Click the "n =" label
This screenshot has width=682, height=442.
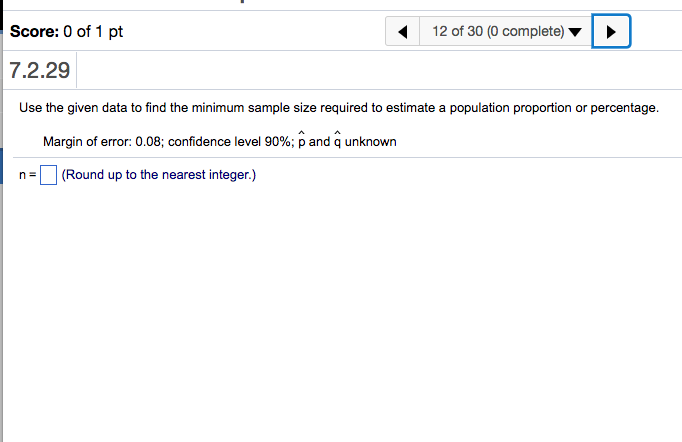(x=28, y=176)
